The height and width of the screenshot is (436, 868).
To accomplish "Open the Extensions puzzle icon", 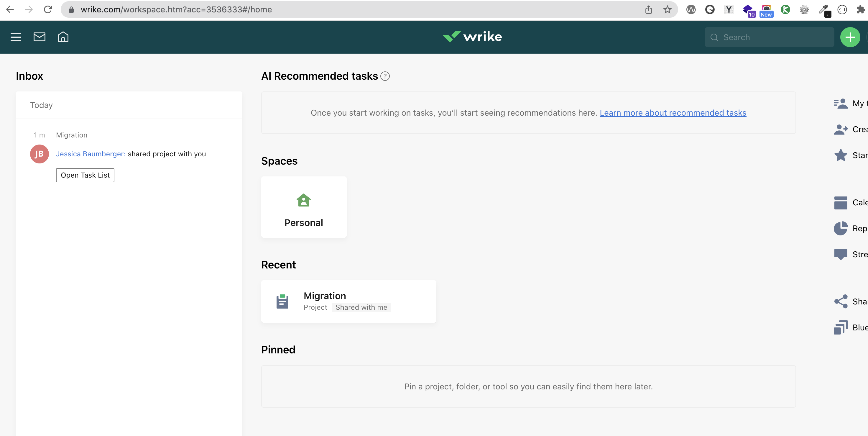I will click(861, 9).
